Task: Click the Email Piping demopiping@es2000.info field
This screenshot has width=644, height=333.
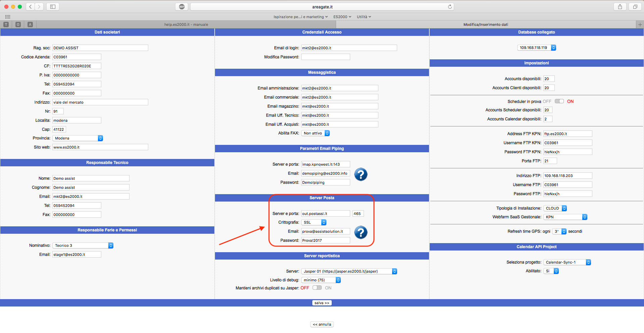Action: [x=326, y=173]
